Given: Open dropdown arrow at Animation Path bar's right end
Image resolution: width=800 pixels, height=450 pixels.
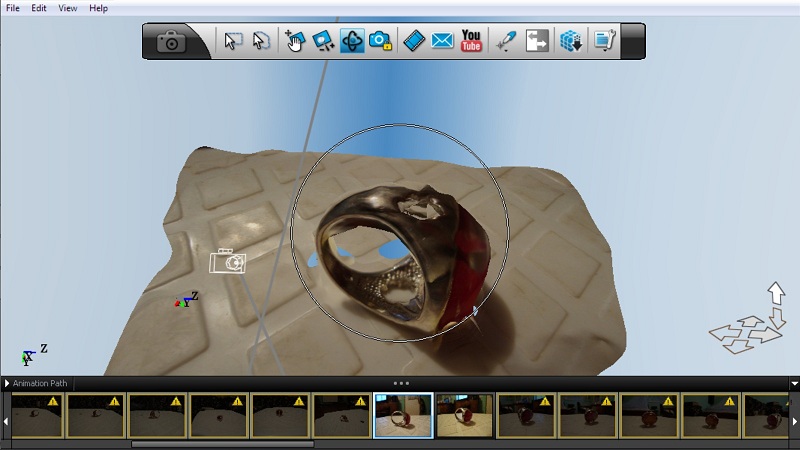Looking at the screenshot, I should point(794,384).
